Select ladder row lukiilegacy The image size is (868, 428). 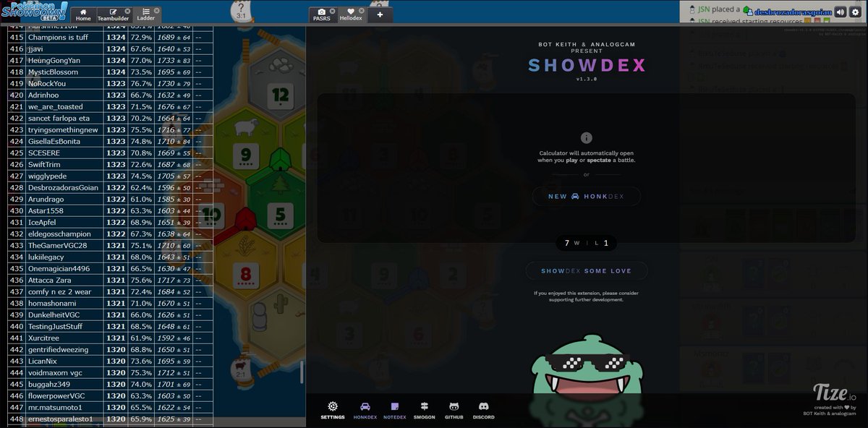pyautogui.click(x=111, y=257)
